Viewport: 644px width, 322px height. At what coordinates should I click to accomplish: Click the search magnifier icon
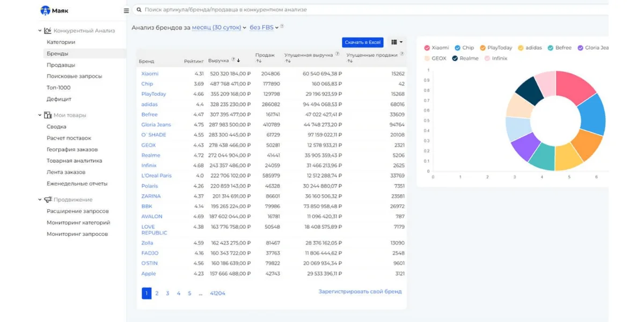(139, 10)
